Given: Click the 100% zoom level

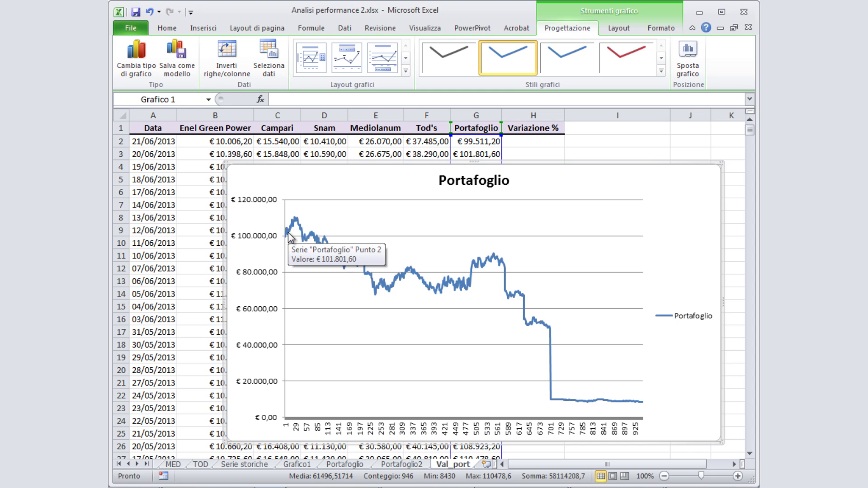Looking at the screenshot, I should [x=645, y=476].
